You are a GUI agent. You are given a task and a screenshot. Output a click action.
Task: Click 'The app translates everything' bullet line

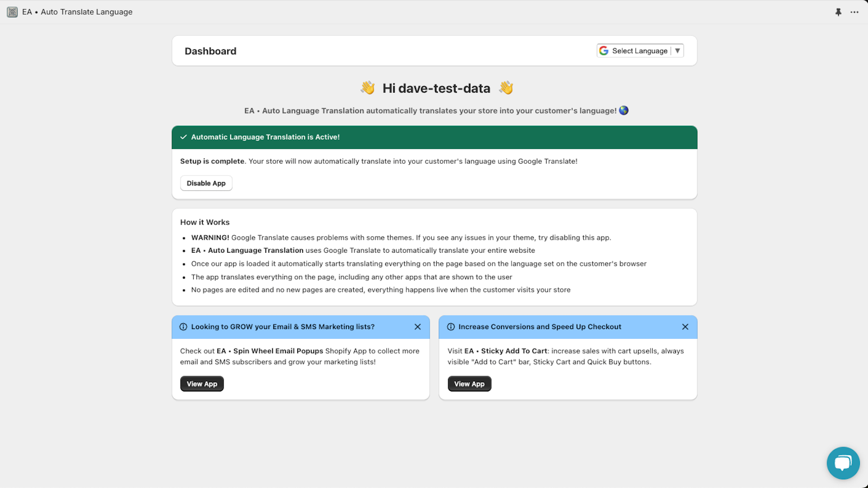(352, 277)
